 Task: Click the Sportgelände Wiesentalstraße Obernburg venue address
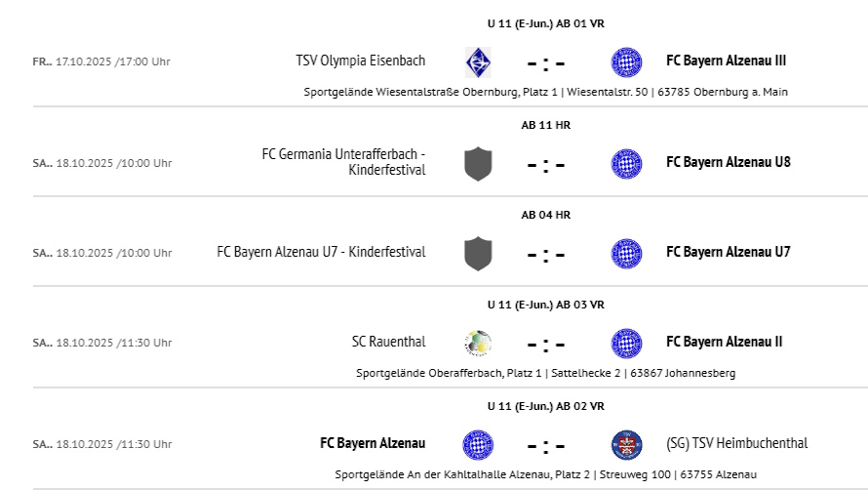point(545,92)
